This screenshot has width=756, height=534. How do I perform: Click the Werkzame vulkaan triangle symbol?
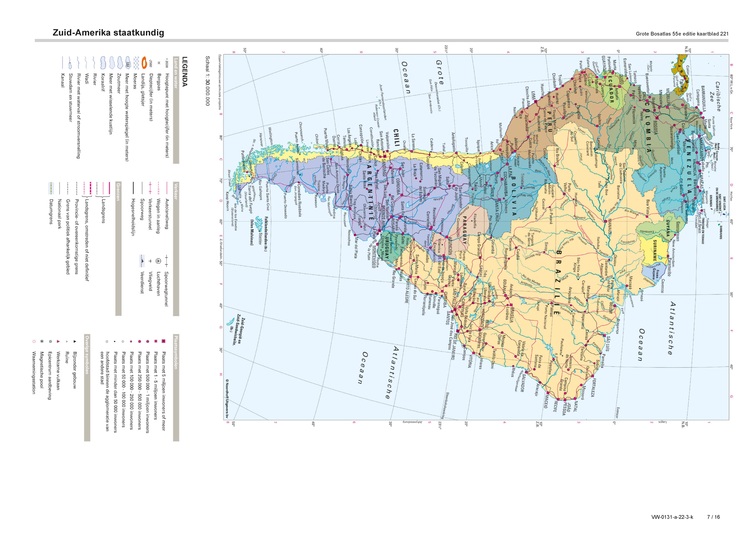[x=58, y=342]
